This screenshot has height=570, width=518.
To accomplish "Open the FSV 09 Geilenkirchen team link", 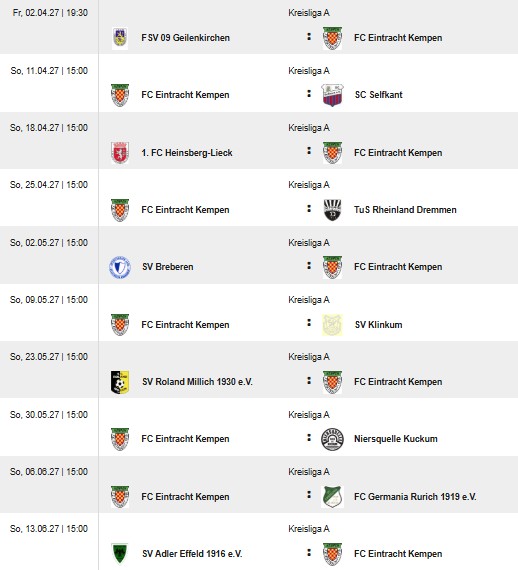I will [185, 38].
